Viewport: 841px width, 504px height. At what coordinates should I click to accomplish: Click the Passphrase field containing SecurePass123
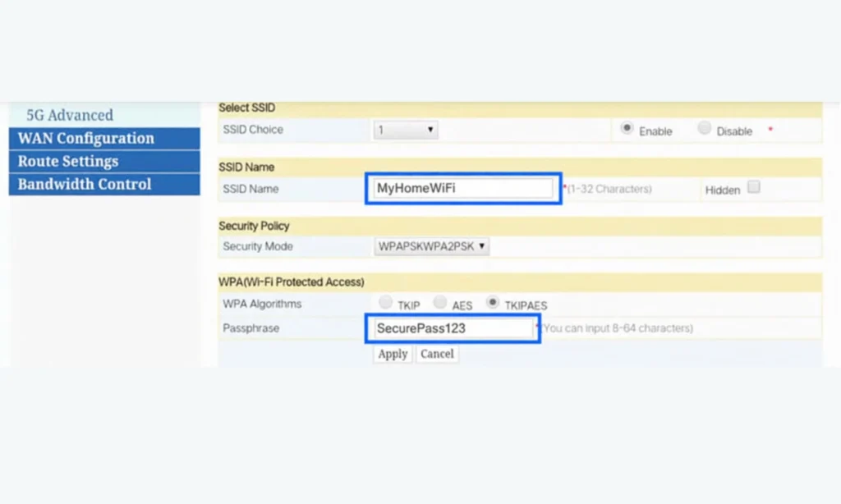452,328
